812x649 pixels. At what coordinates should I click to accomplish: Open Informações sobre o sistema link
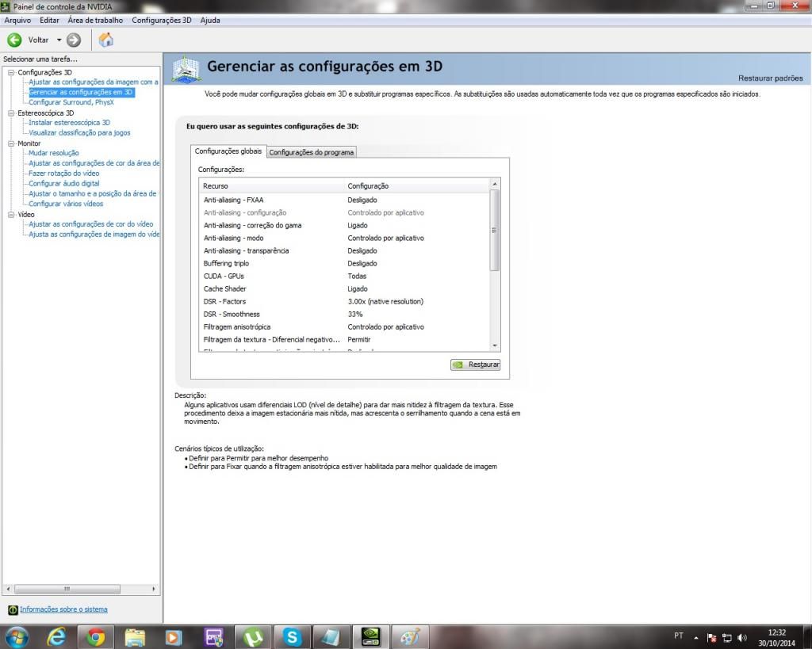pos(63,609)
